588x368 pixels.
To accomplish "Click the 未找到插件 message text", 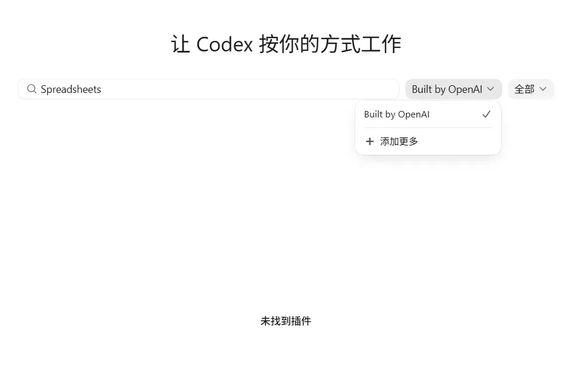I will pos(286,321).
